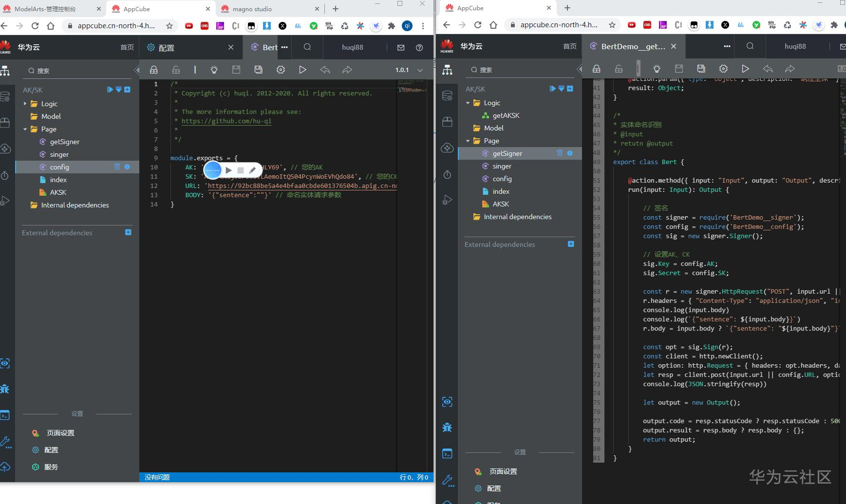
Task: Start the floating recorder play button
Action: click(228, 170)
